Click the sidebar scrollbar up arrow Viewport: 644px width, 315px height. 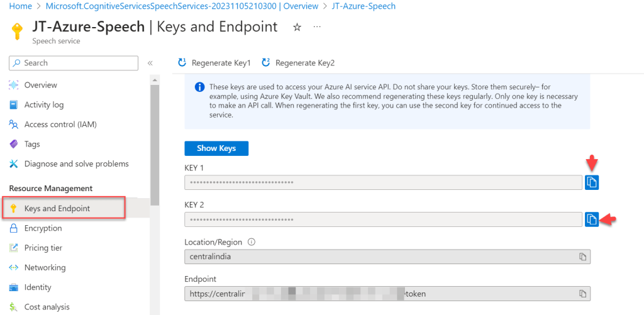point(155,80)
